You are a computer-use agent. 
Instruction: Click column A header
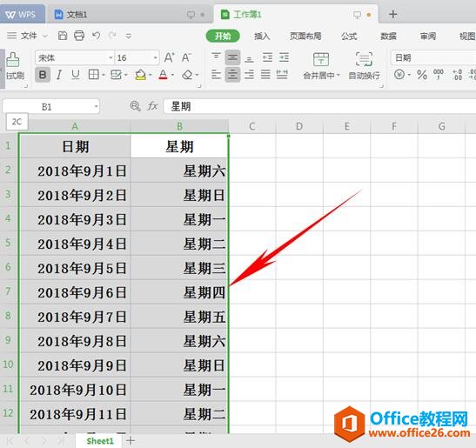point(75,126)
